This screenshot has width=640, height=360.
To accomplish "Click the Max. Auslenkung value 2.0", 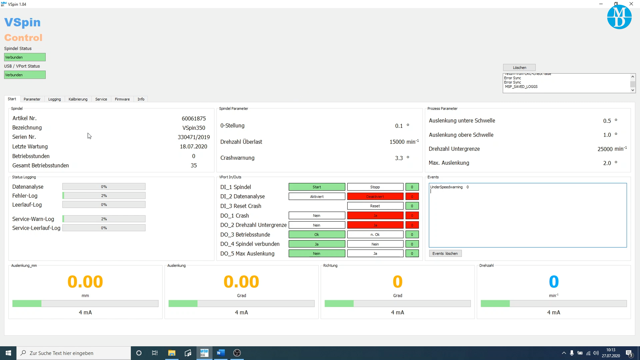I will click(x=607, y=163).
